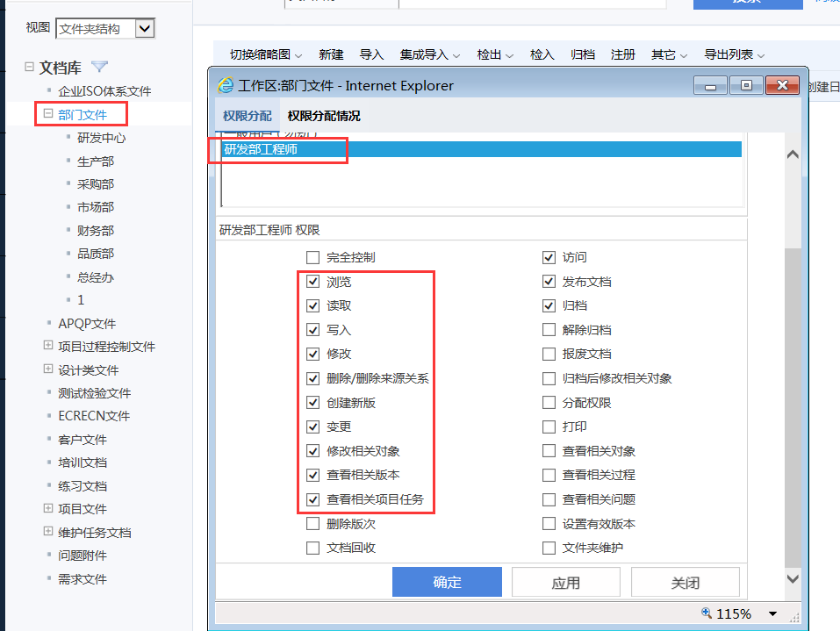Toggle the 写入 checkbox
The image size is (840, 631).
click(312, 330)
